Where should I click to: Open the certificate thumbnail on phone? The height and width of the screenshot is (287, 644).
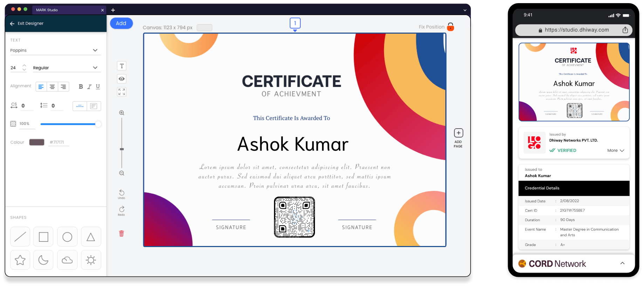point(574,82)
